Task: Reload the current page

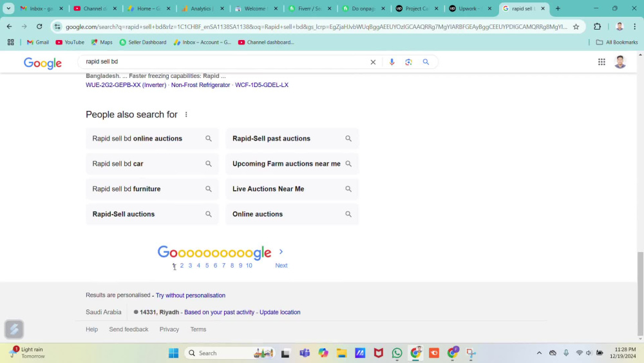Action: [x=39, y=26]
